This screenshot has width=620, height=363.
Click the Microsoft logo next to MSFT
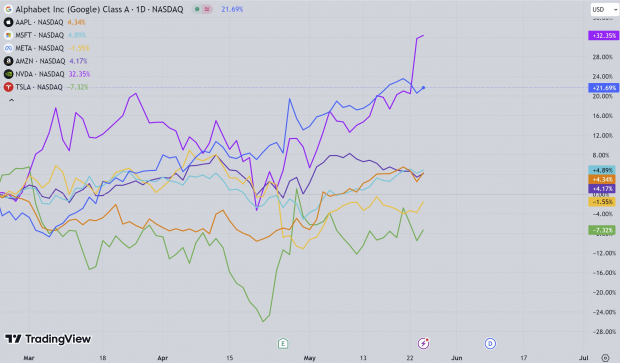click(x=8, y=35)
